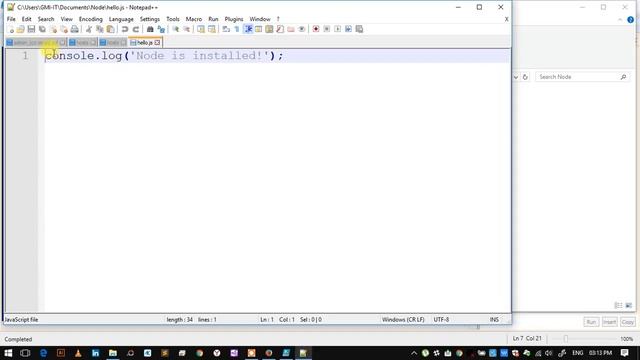Image resolution: width=640 pixels, height=360 pixels.
Task: Run macro multiple times toolbar icon
Action: click(x=348, y=29)
